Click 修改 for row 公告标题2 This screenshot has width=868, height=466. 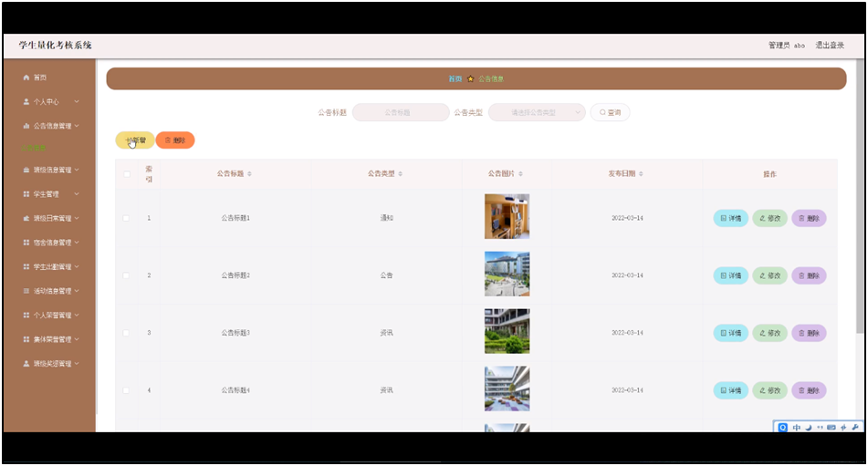coord(770,275)
